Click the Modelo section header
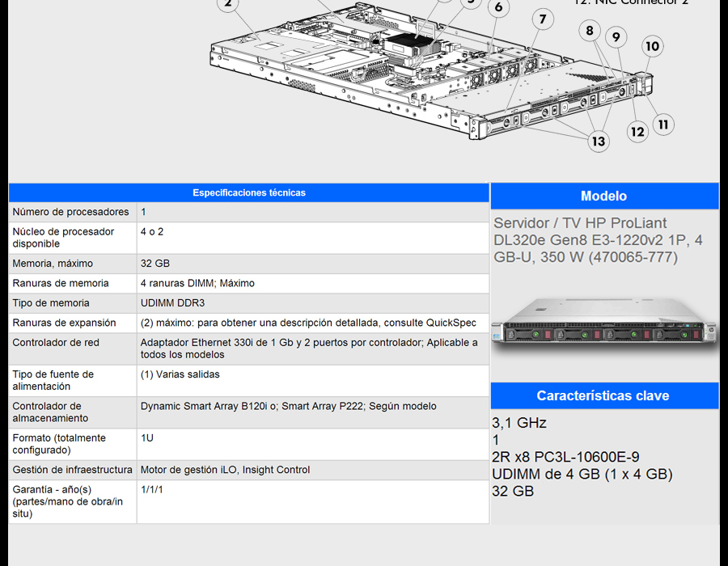Viewport: 728px width, 566px height. pyautogui.click(x=604, y=196)
